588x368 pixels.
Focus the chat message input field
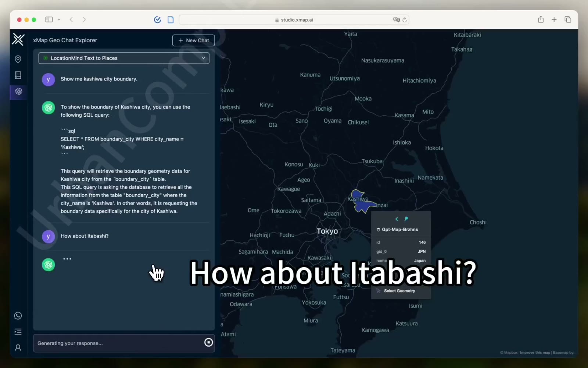pyautogui.click(x=118, y=343)
